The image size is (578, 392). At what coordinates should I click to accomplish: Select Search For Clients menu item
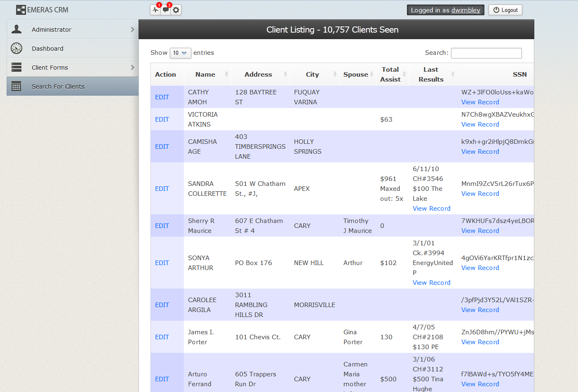[x=58, y=87]
